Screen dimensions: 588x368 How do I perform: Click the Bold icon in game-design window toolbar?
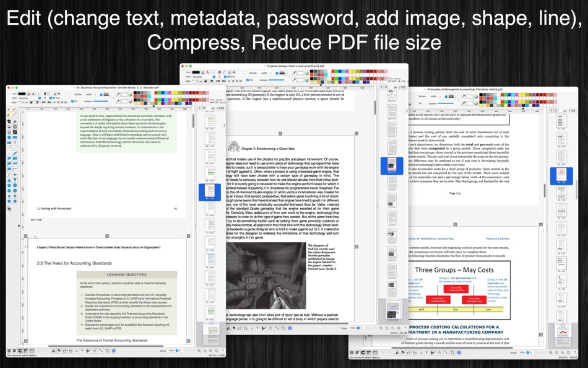tap(219, 72)
